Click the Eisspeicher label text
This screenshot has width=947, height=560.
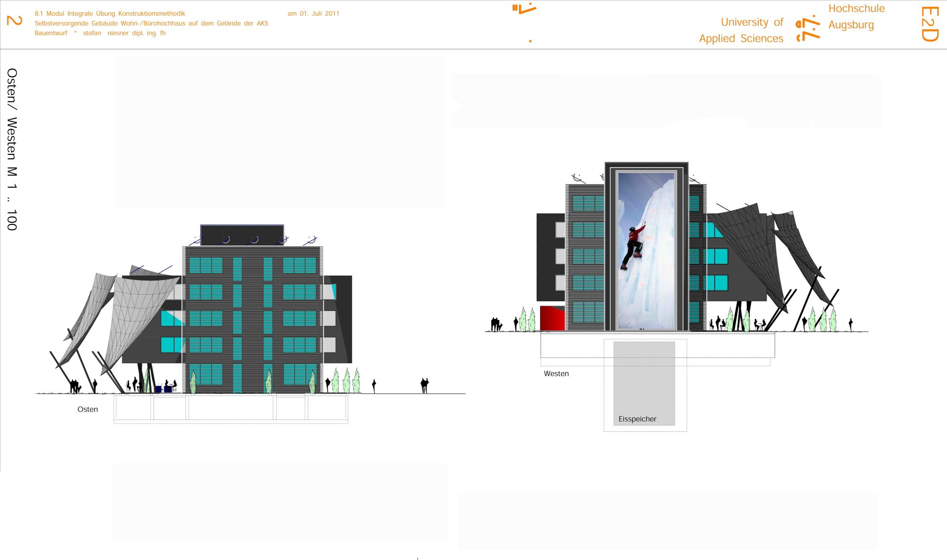(637, 419)
